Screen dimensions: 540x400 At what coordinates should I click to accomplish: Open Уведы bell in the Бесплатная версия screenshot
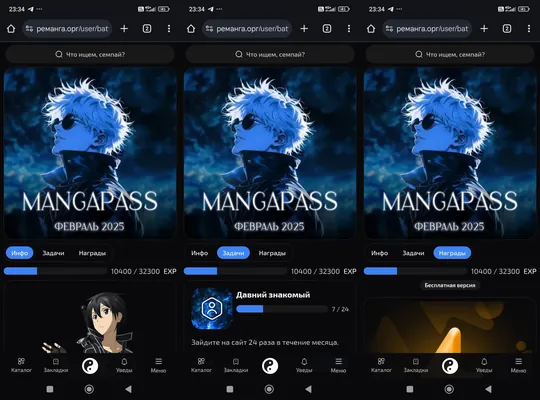[484, 365]
